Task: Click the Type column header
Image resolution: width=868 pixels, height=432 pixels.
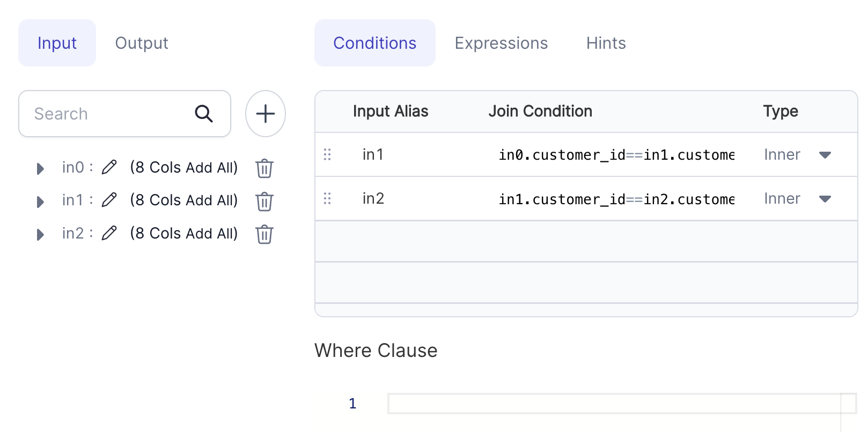Action: 781,111
